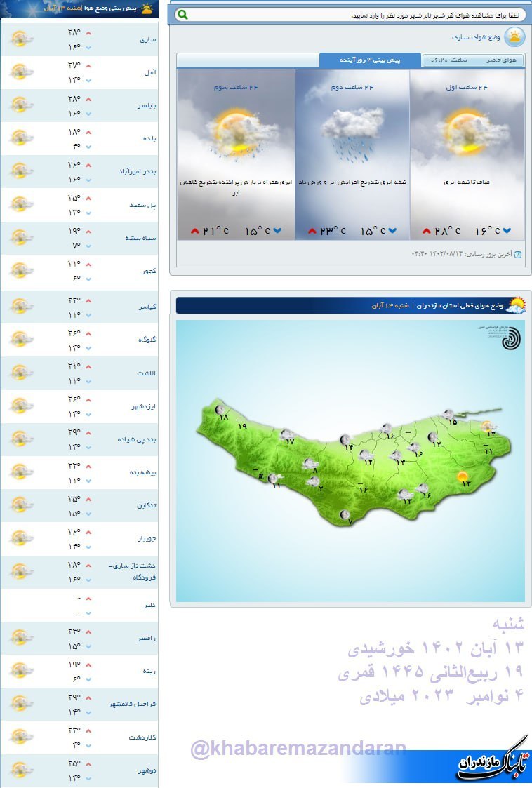Screen dimensions: 532x788
Task: Click the weather icon in the ساری row
Action: coord(21,39)
